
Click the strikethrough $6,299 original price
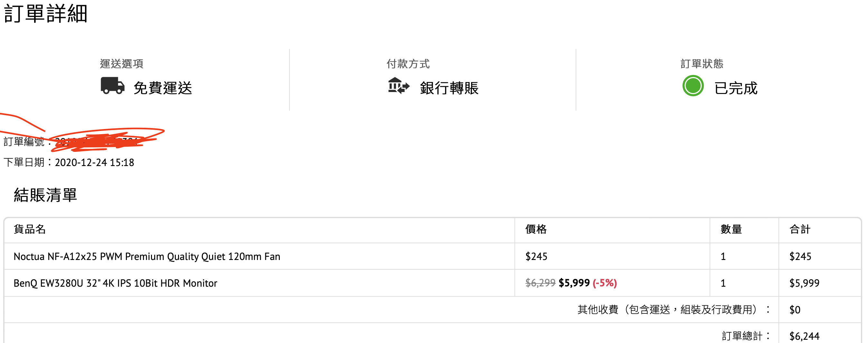click(541, 283)
